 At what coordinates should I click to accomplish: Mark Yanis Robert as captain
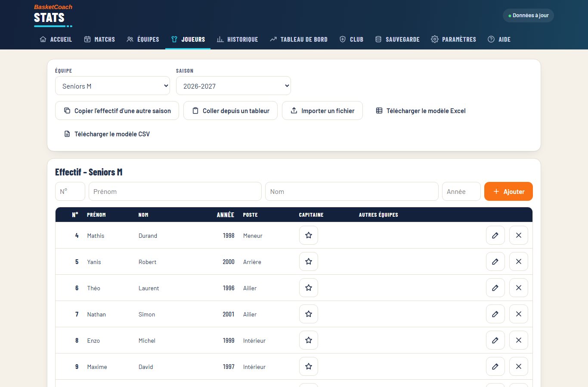[x=308, y=261]
